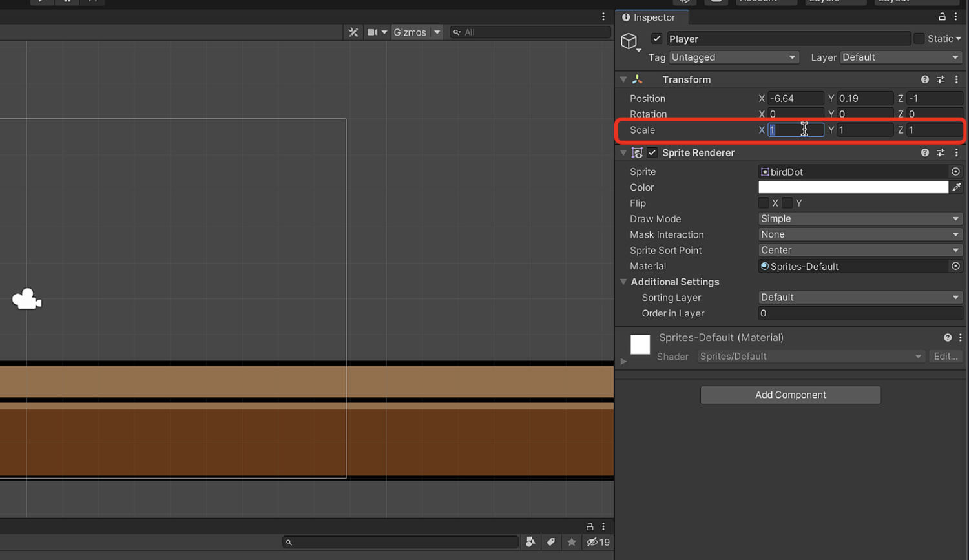Lock the Inspector panel
The height and width of the screenshot is (560, 969).
[x=942, y=17]
